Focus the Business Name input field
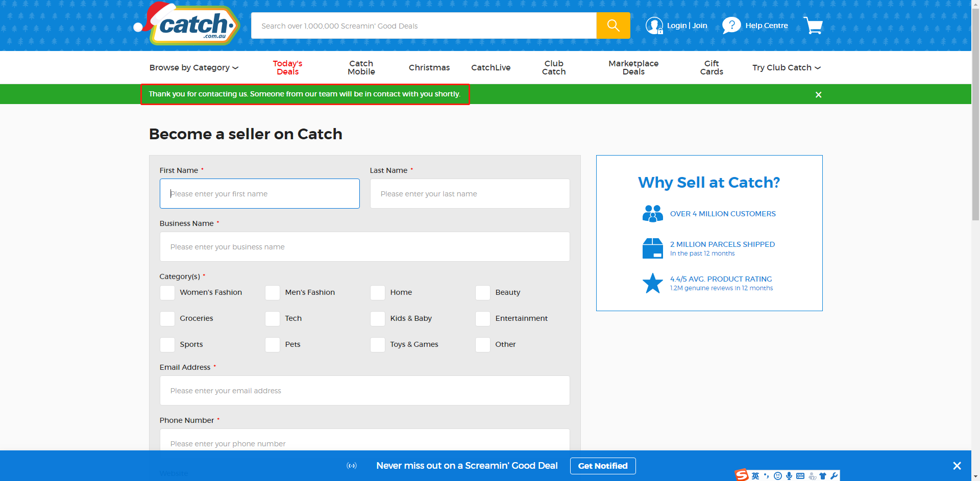This screenshot has width=980, height=481. pos(364,247)
